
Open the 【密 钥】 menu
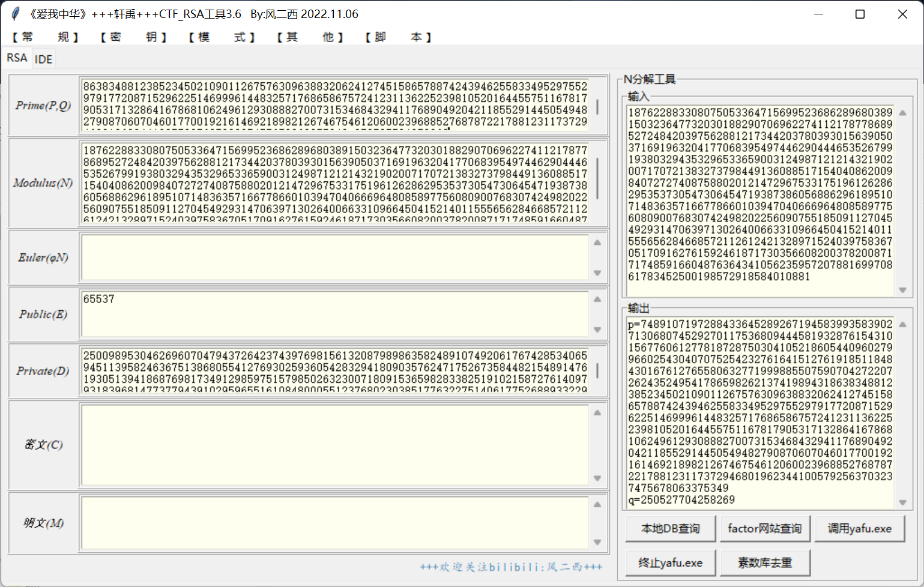(x=134, y=37)
